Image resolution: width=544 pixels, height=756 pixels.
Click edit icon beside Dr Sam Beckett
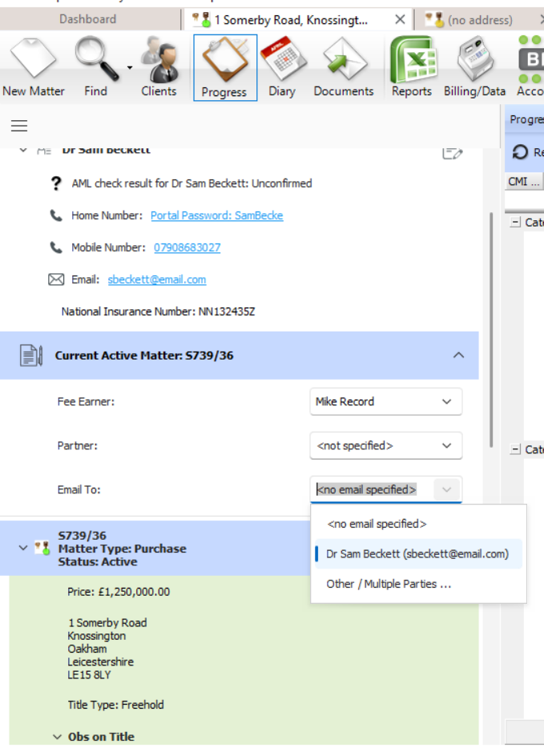click(x=452, y=152)
